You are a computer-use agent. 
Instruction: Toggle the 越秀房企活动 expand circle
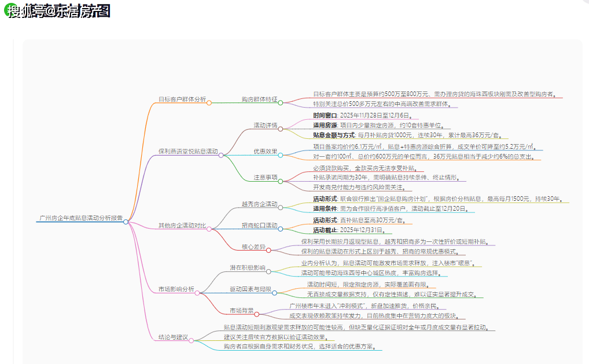coord(281,208)
